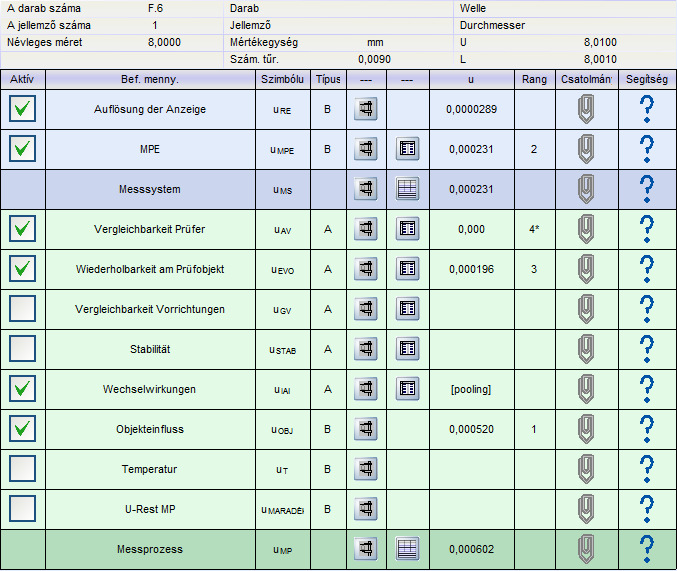Image resolution: width=677 pixels, height=571 pixels.
Task: Click the Objekteinfluss row label
Action: pyautogui.click(x=150, y=429)
